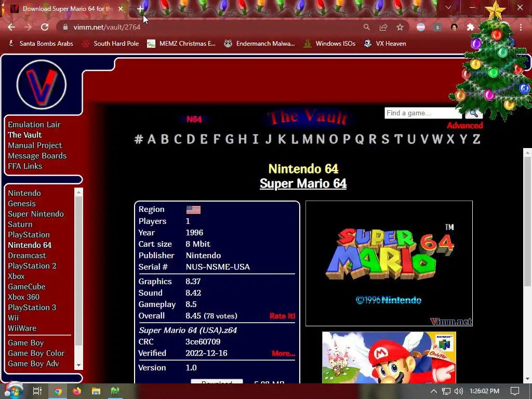
Task: Open the Windows ISOs bookmark
Action: (x=329, y=44)
